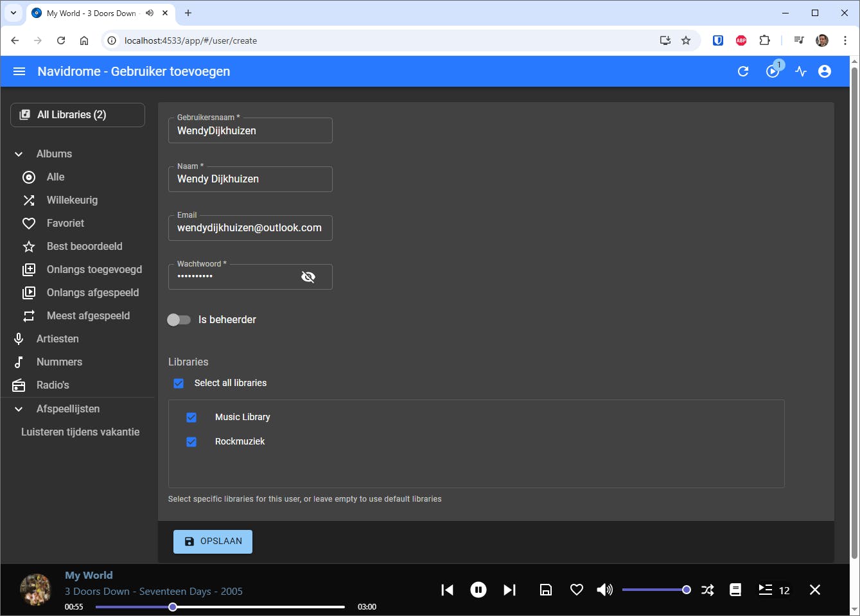860x616 pixels.
Task: Open the play queue list icon
Action: [766, 590]
